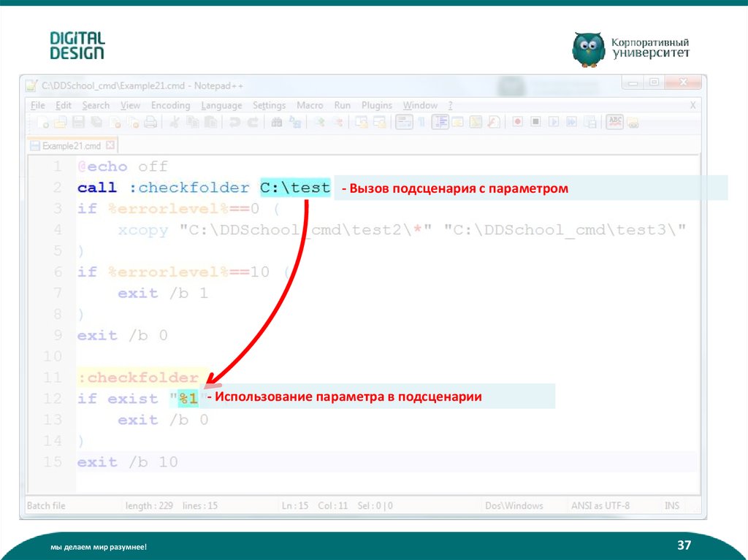Start macro recording with the red dot icon

click(517, 123)
